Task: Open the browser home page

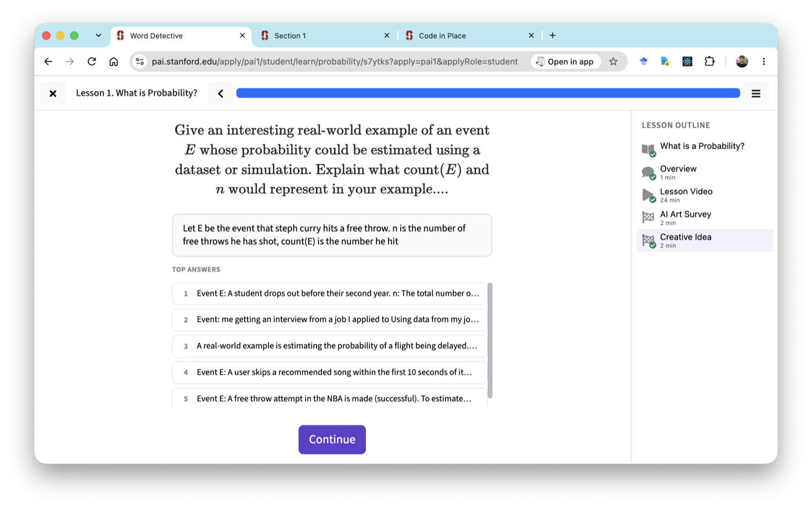Action: click(x=114, y=62)
